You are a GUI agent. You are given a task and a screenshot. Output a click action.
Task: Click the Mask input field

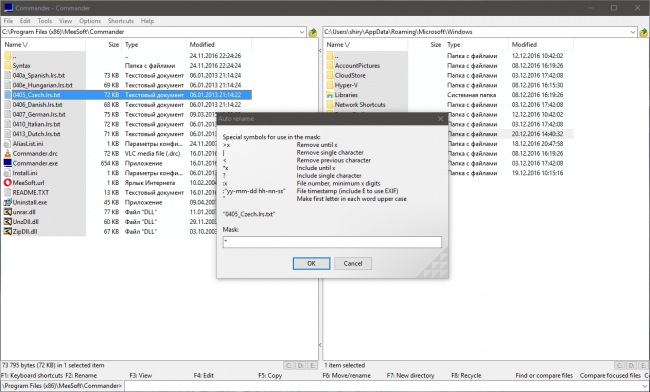[332, 242]
